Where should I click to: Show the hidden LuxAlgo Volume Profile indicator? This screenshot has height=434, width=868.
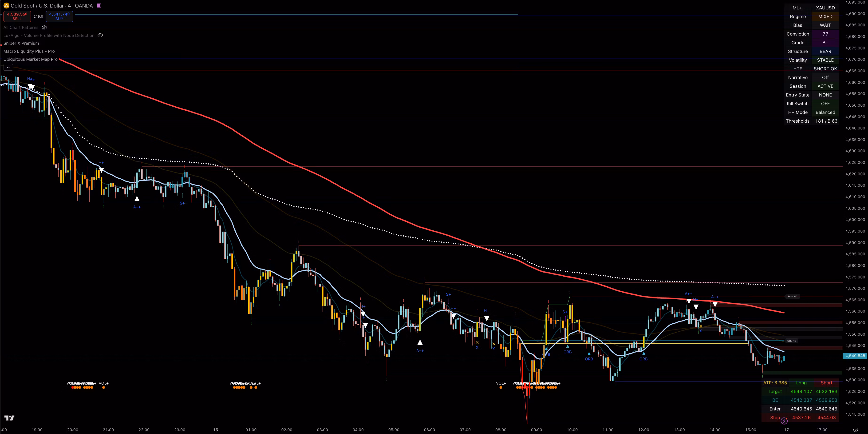pyautogui.click(x=100, y=35)
